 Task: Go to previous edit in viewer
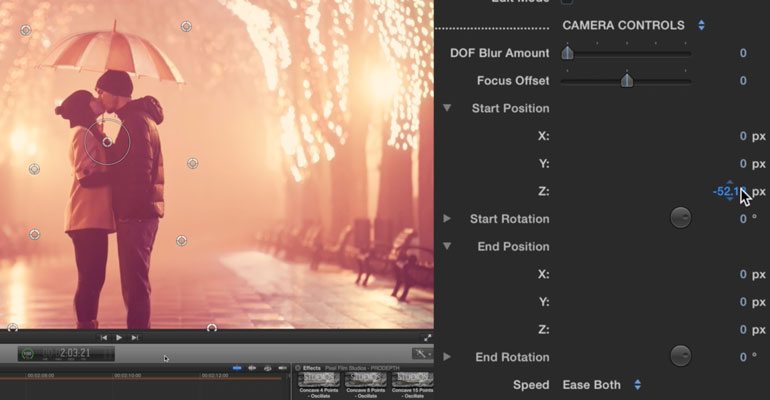(103, 338)
